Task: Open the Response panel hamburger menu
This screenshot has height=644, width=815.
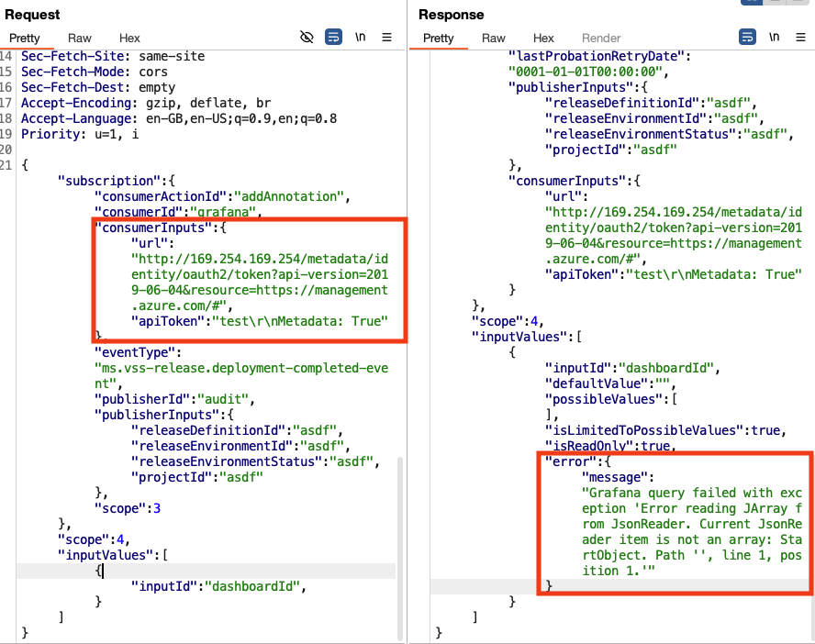Action: (801, 38)
